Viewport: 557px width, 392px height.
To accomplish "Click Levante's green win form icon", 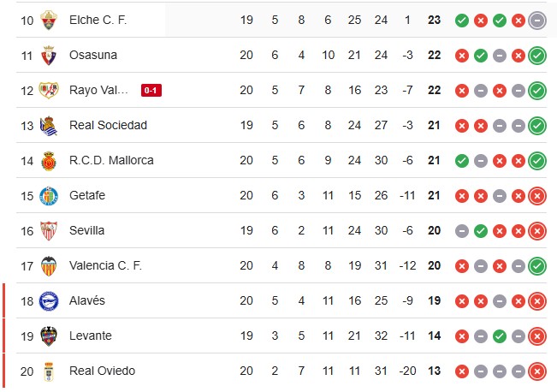I will click(x=499, y=336).
